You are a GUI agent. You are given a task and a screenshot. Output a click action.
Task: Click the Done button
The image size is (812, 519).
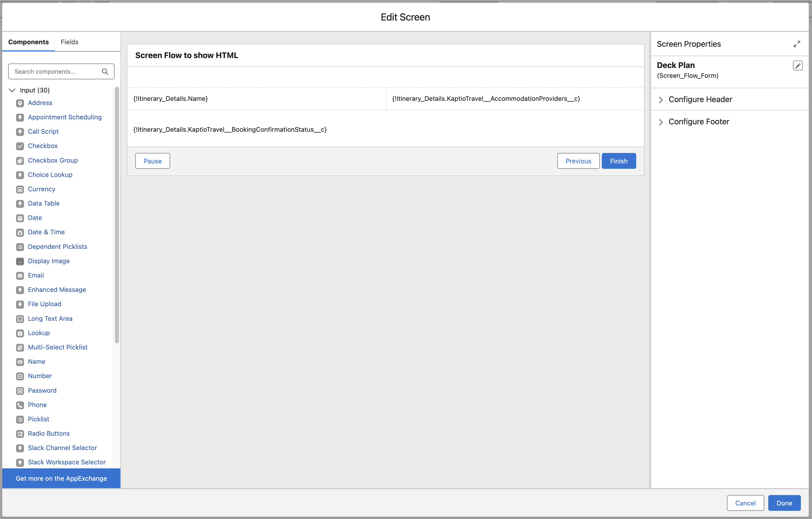pyautogui.click(x=784, y=503)
